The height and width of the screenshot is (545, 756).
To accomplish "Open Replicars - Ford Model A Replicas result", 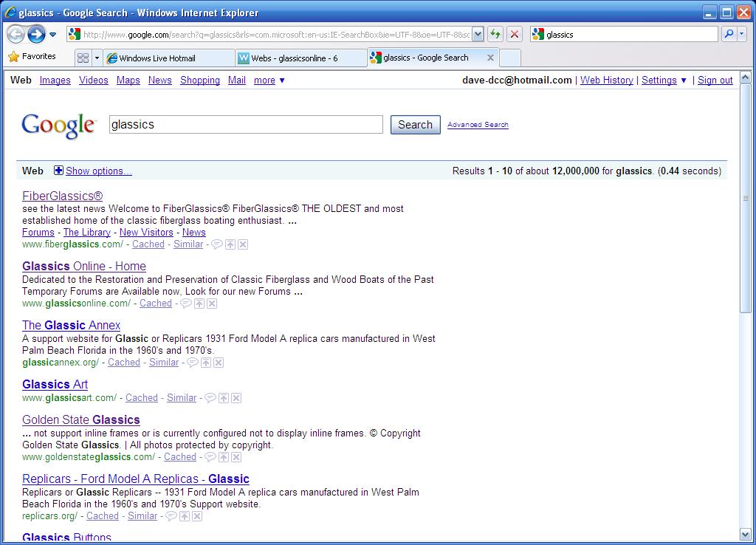I will (136, 479).
